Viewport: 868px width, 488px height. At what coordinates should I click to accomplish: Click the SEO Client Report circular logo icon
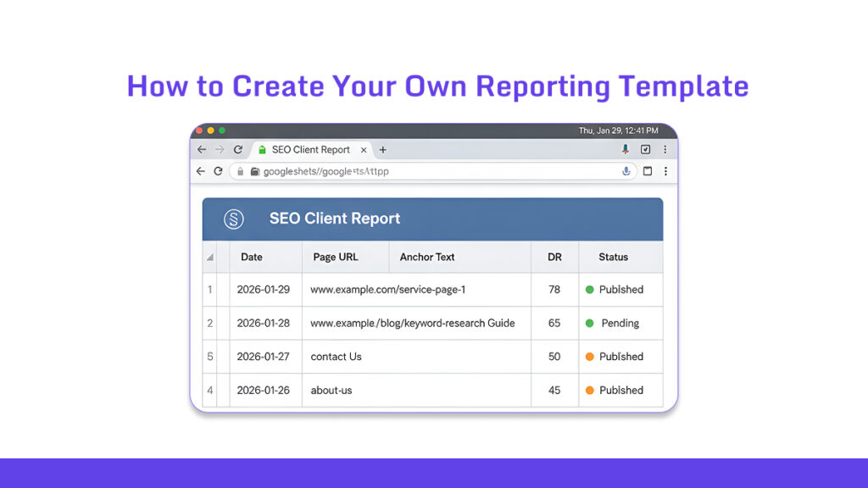click(233, 218)
